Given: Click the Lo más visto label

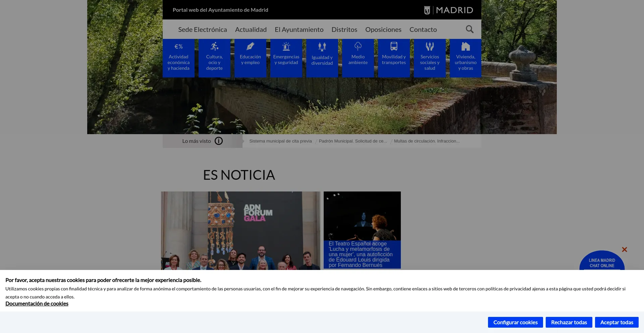Looking at the screenshot, I should (197, 141).
